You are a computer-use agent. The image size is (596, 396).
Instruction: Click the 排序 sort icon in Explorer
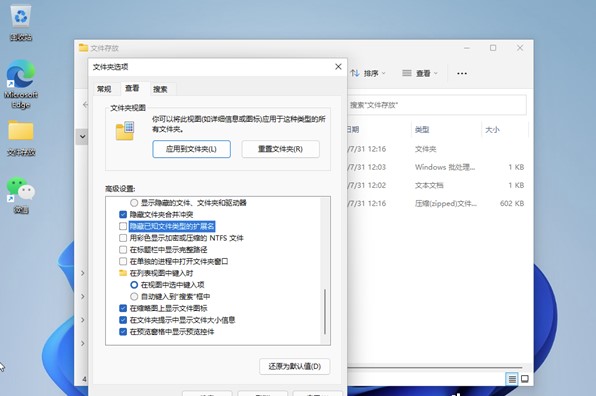pos(355,73)
